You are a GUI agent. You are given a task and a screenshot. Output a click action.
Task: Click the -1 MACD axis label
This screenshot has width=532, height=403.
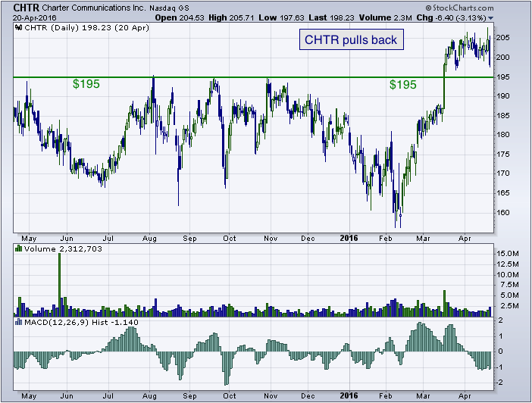499,367
